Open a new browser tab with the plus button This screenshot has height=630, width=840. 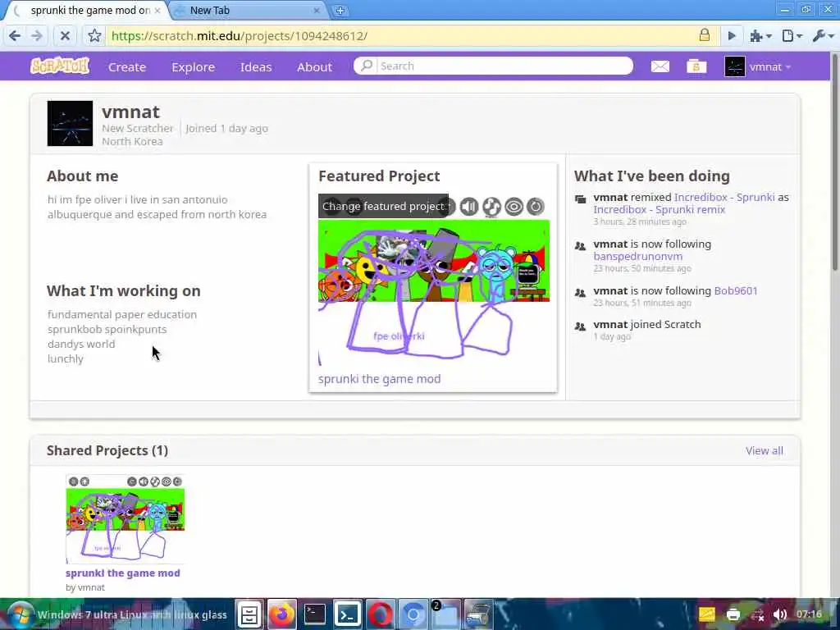340,10
